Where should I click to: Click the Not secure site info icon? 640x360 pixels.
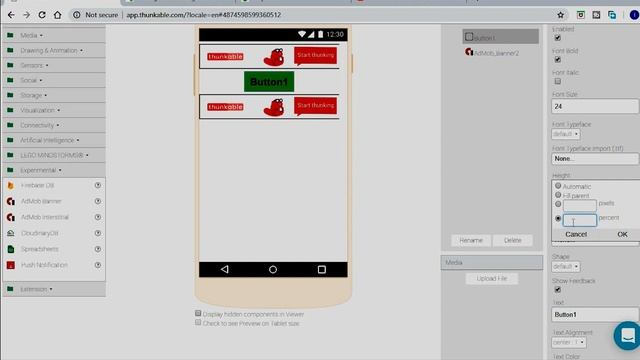tap(76, 15)
